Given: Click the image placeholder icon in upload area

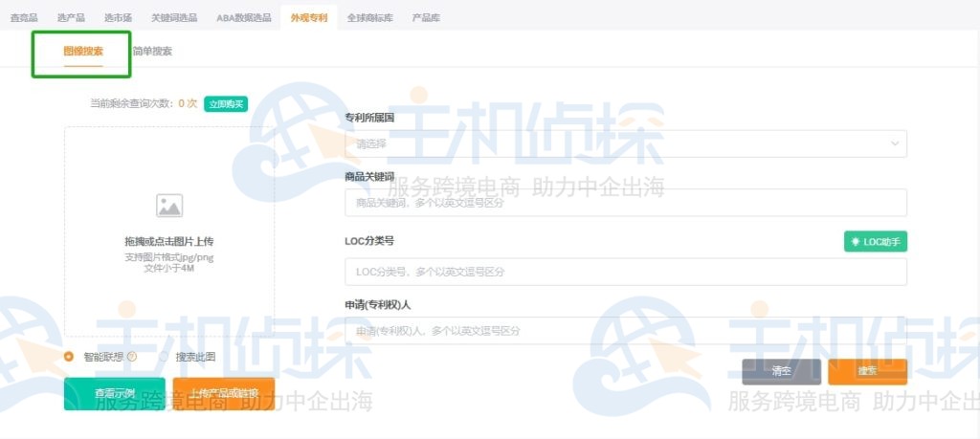Looking at the screenshot, I should pos(169,206).
